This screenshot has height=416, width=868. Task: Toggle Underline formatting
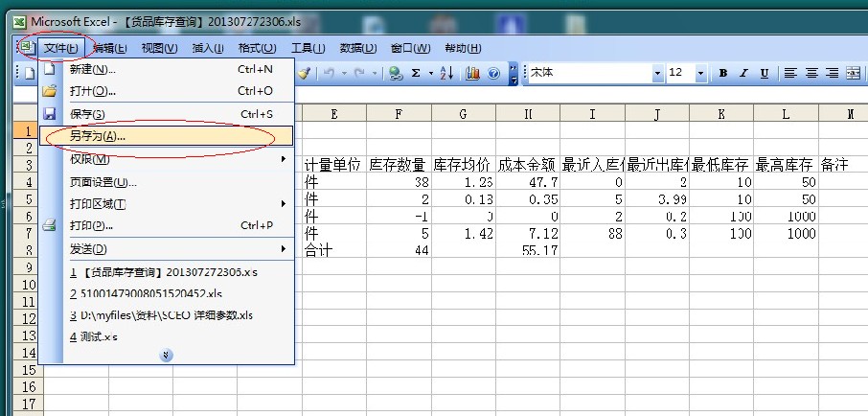point(764,73)
